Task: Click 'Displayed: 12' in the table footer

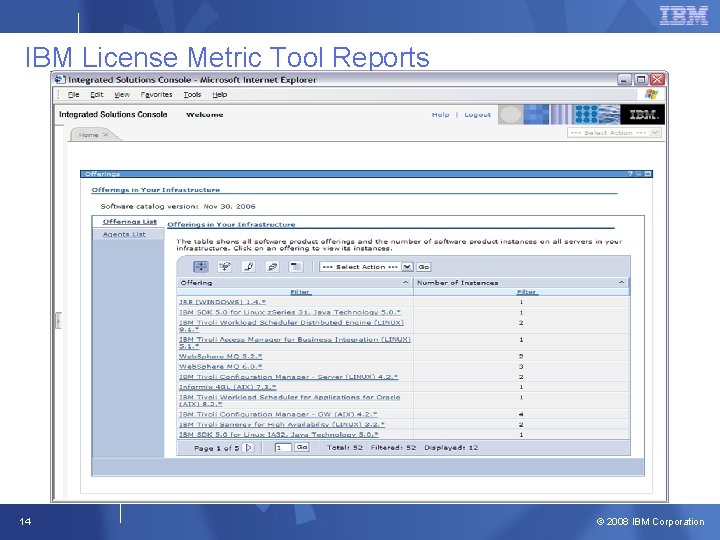Action: click(451, 447)
